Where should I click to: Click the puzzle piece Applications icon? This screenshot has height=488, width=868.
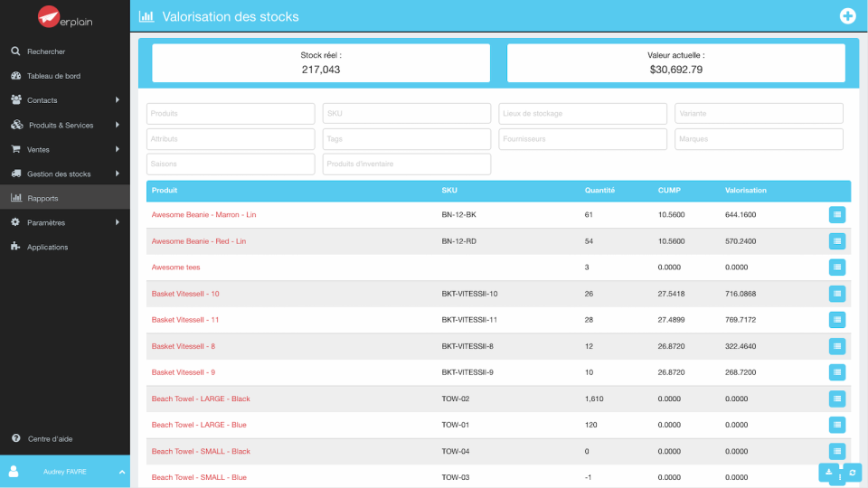[15, 247]
